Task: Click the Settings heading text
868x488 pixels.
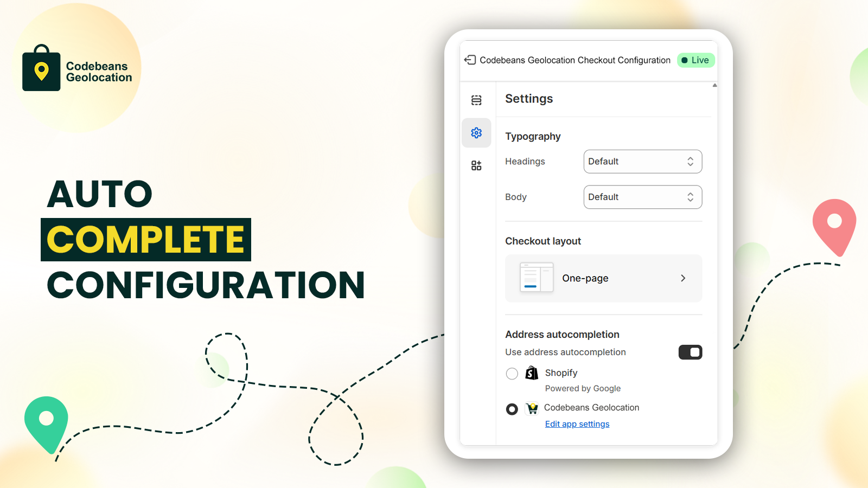Action: point(529,99)
